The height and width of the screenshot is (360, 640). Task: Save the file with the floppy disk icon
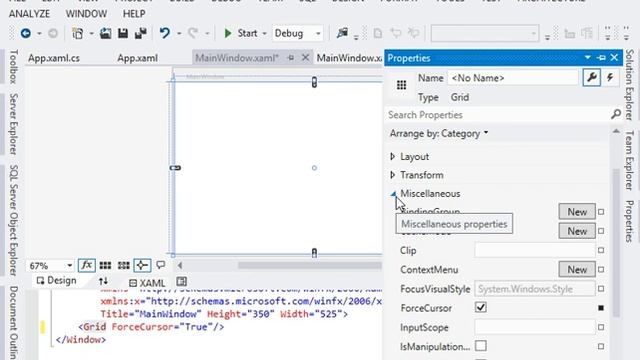[123, 33]
